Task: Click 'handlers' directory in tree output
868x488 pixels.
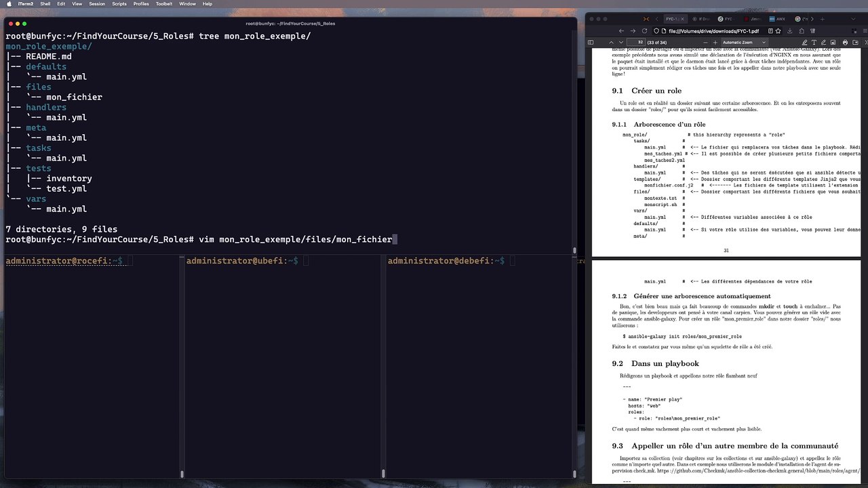Action: click(46, 107)
